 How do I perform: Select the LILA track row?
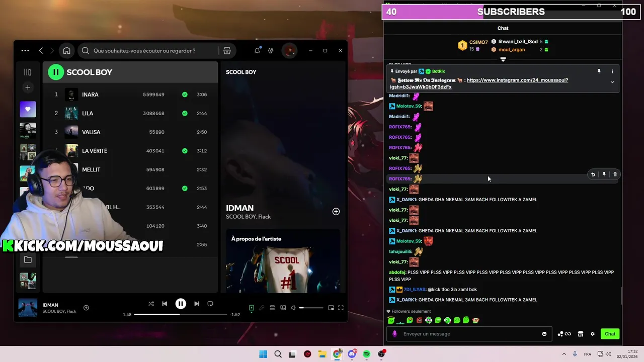pyautogui.click(x=131, y=113)
